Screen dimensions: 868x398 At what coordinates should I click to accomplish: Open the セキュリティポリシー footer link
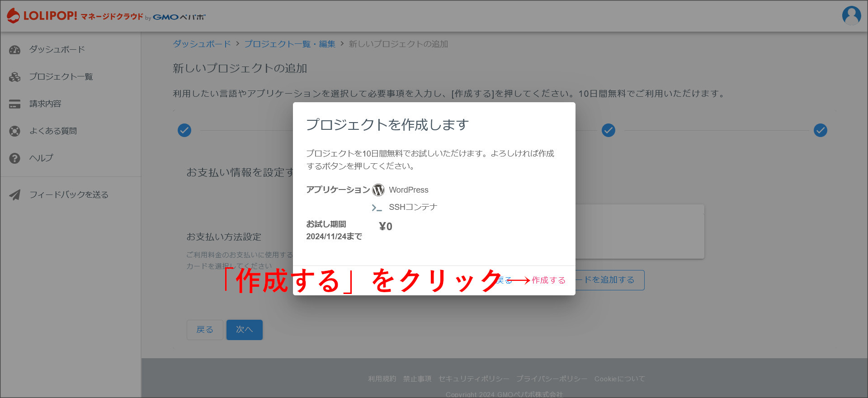click(474, 379)
